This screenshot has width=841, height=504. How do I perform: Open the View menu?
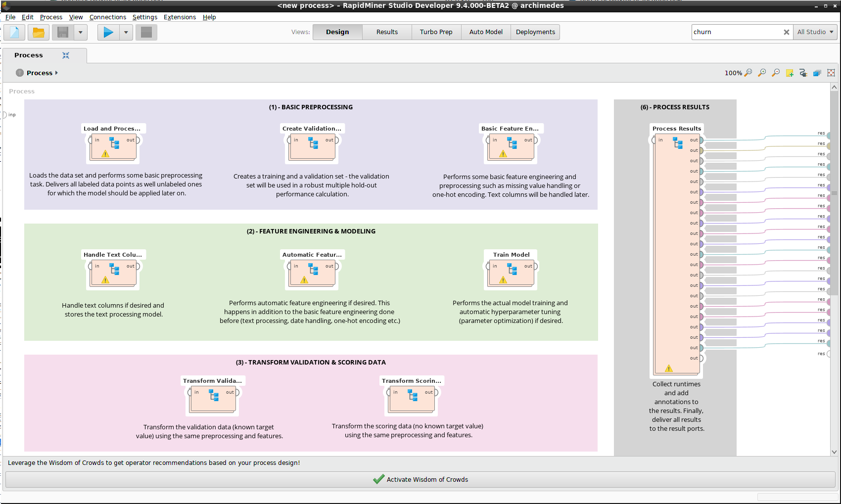(x=76, y=17)
